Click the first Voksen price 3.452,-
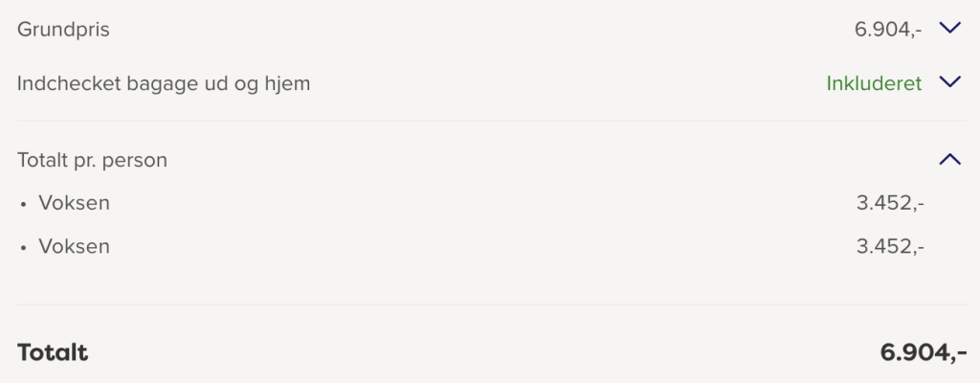The height and width of the screenshot is (383, 980). click(x=890, y=203)
